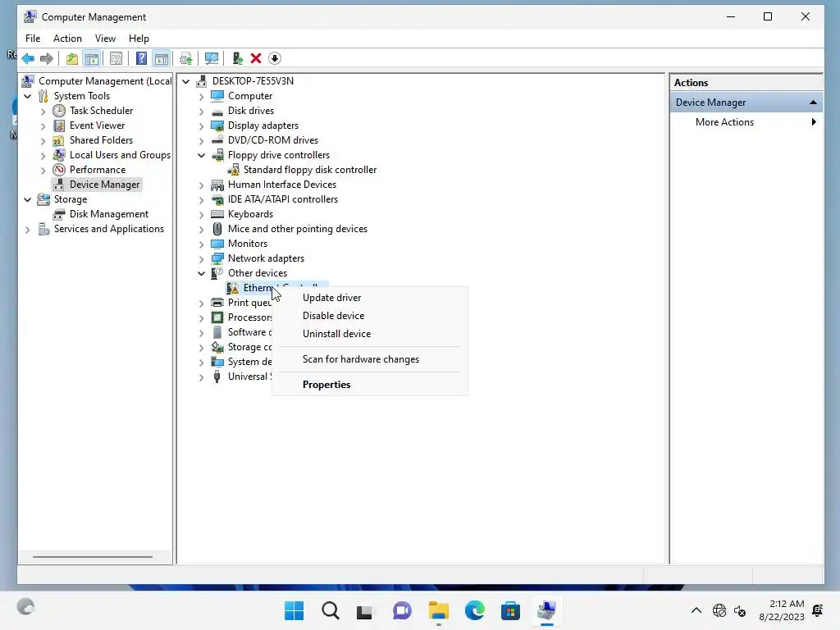Expand the Network adapters category
840x630 pixels.
202,258
